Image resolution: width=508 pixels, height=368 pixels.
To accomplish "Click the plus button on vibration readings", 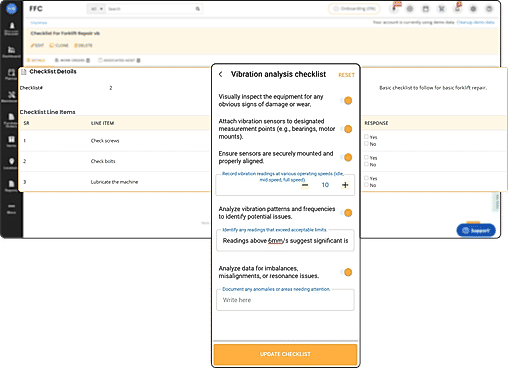I will point(345,185).
